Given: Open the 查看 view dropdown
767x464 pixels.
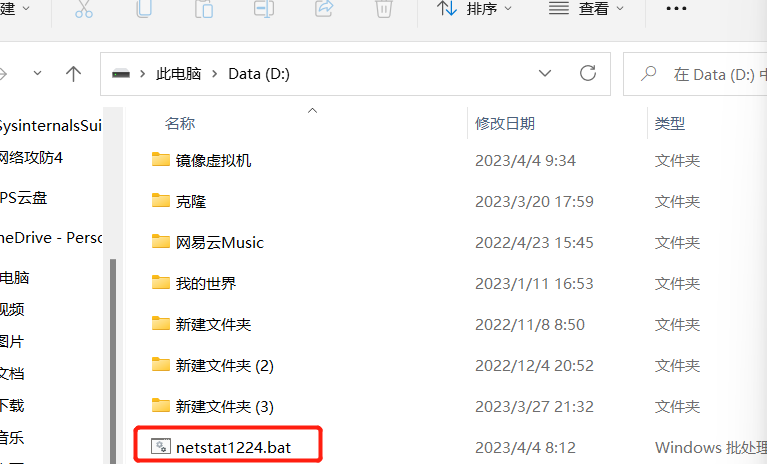Looking at the screenshot, I should pyautogui.click(x=586, y=8).
